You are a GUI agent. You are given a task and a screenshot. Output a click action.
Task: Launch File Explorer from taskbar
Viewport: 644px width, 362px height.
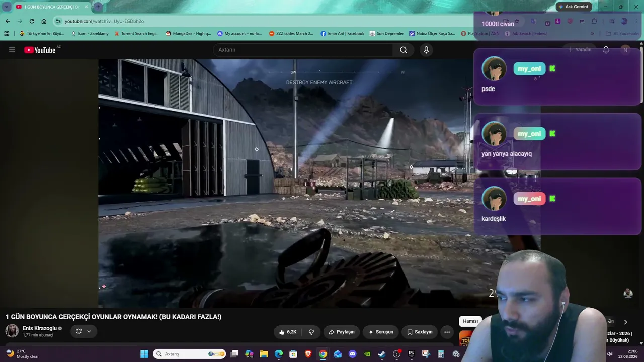coord(264,354)
